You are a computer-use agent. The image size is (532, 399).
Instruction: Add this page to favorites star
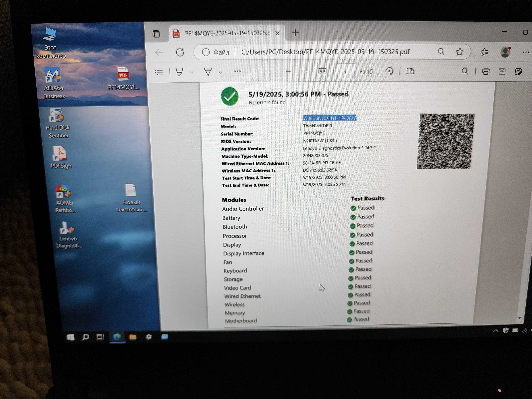(460, 52)
